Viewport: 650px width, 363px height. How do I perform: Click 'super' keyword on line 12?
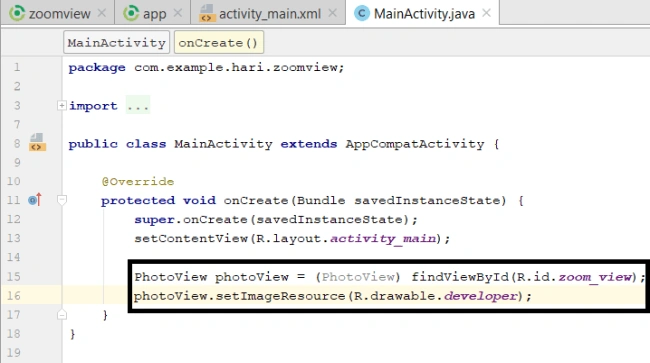click(154, 220)
